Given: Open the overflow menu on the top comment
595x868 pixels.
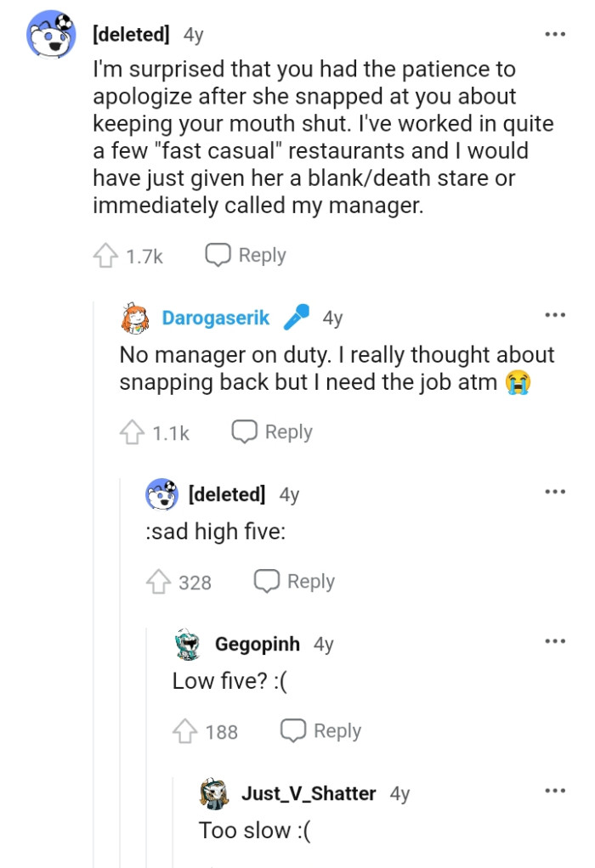Looking at the screenshot, I should click(554, 33).
